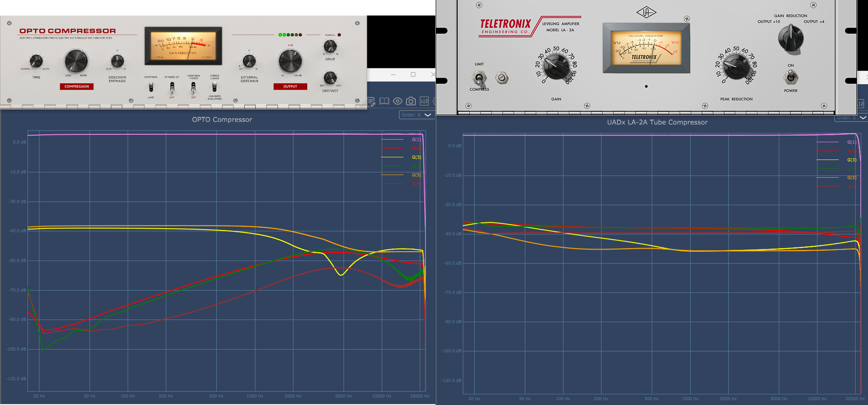Click the TIME knob on OPTO Compressor
This screenshot has width=868, height=405.
[36, 61]
